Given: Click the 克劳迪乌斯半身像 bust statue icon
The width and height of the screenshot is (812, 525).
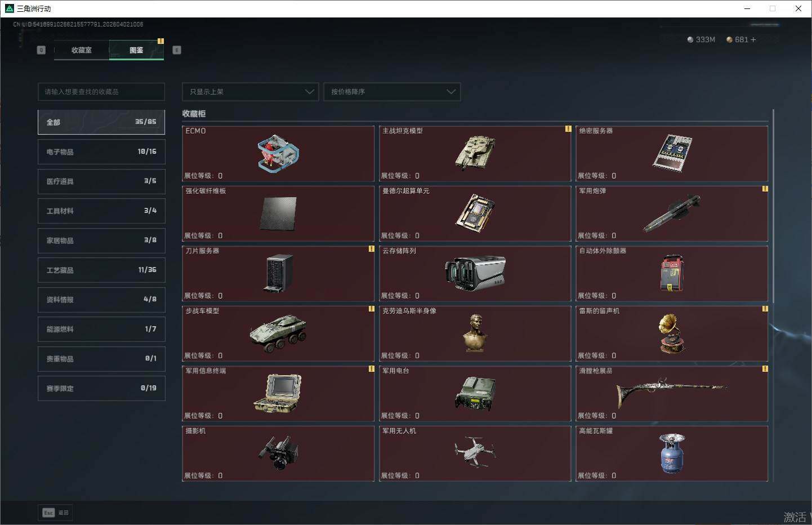Looking at the screenshot, I should point(475,333).
